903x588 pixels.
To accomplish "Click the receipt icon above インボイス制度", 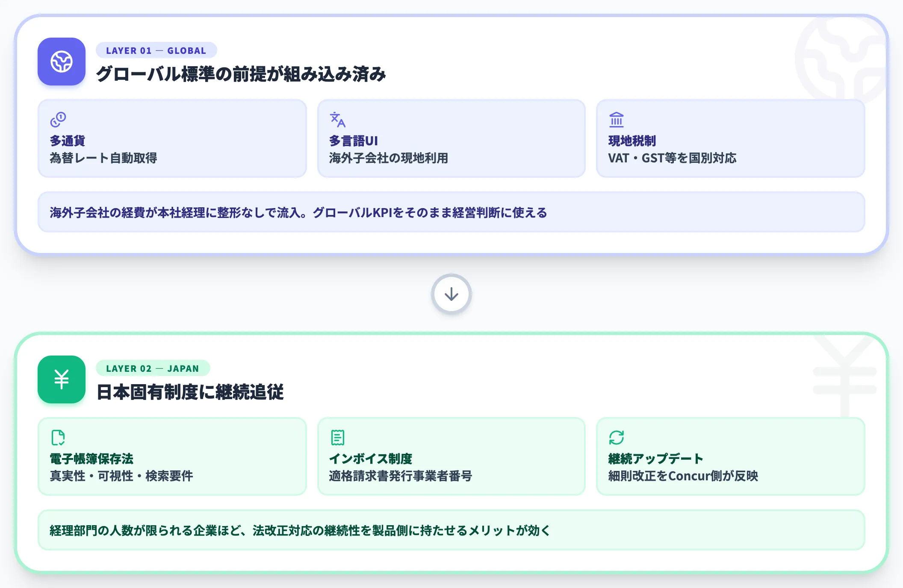I will pyautogui.click(x=337, y=438).
